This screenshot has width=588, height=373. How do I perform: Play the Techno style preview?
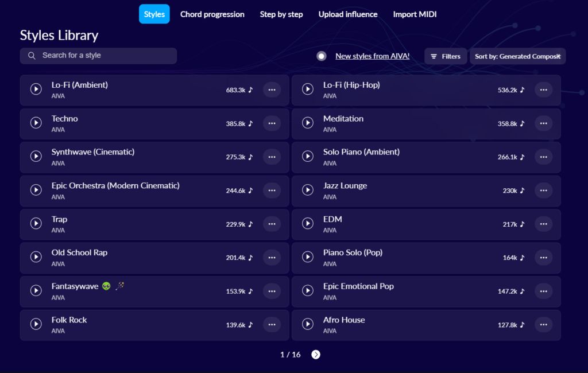(x=36, y=123)
